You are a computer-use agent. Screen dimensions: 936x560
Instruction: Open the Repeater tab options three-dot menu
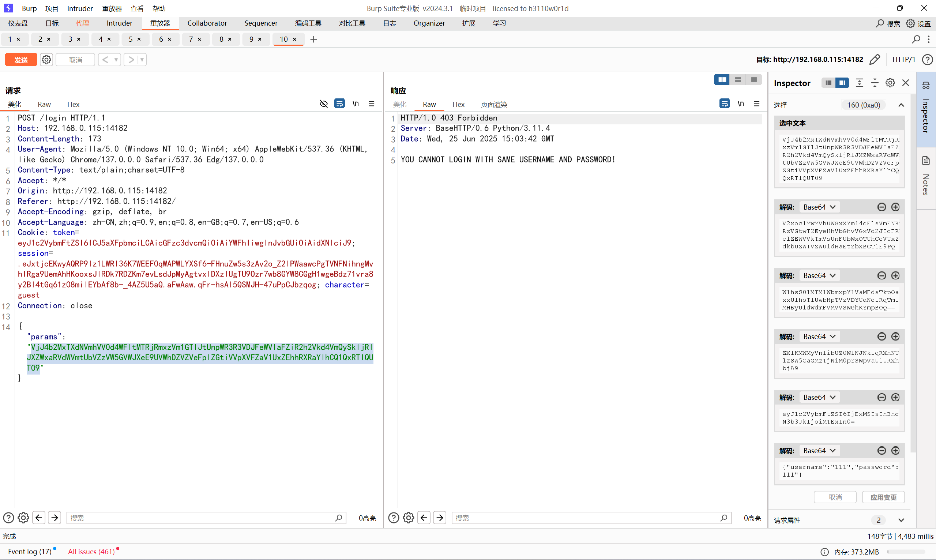(928, 39)
